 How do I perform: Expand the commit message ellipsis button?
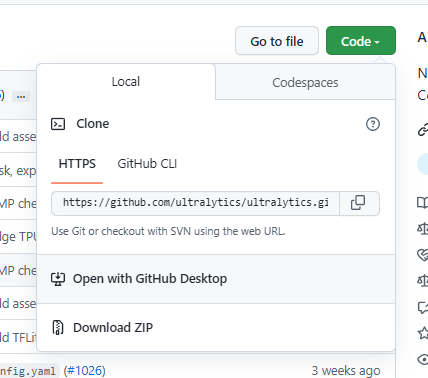21,96
